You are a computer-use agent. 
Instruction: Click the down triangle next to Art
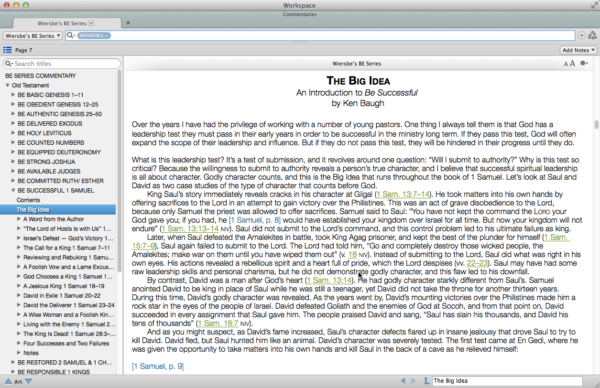coord(28,381)
